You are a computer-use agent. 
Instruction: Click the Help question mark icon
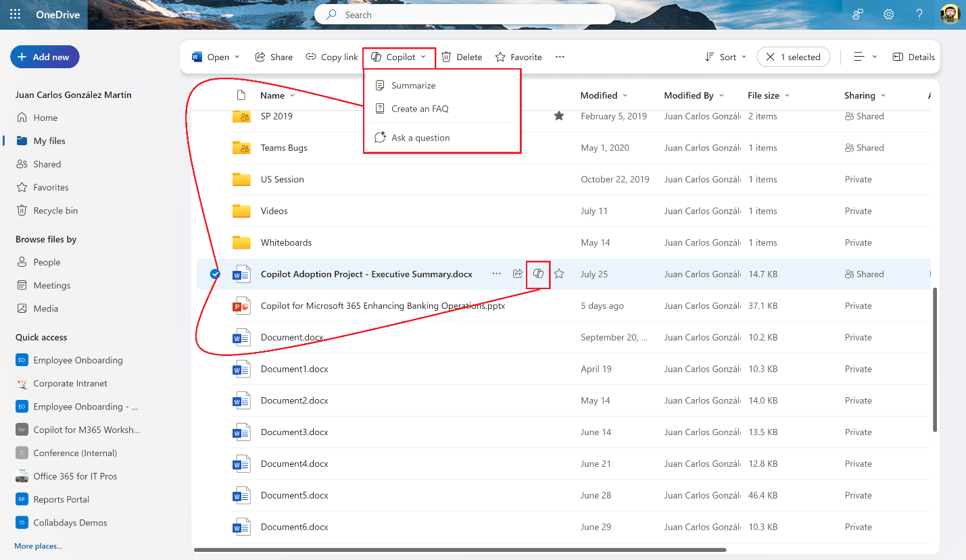pos(919,14)
